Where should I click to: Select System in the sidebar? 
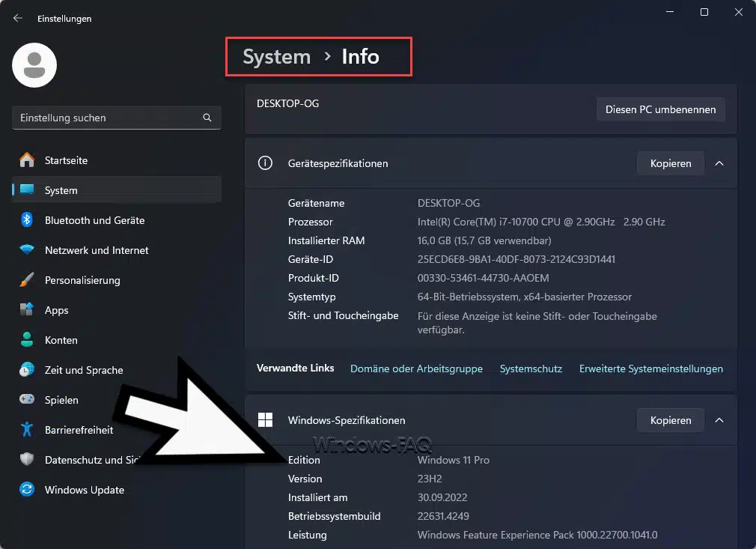click(x=60, y=189)
